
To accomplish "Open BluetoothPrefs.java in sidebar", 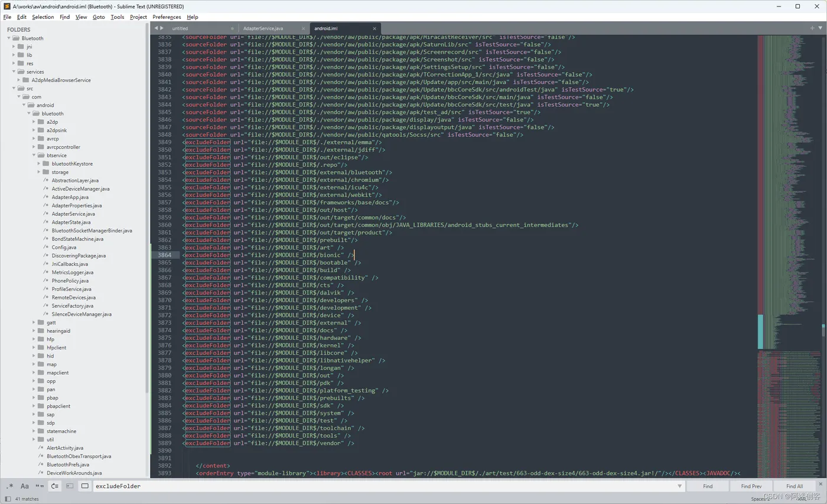I will pos(68,464).
